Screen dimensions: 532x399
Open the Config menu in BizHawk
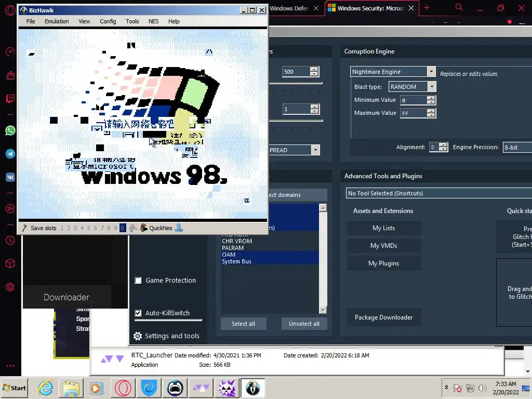pyautogui.click(x=108, y=21)
